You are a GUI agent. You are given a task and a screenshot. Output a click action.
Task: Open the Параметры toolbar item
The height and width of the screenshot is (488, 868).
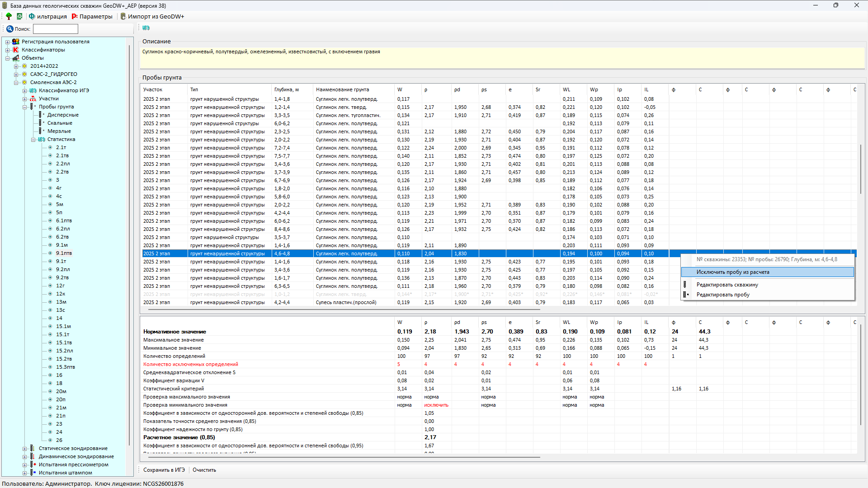[92, 16]
